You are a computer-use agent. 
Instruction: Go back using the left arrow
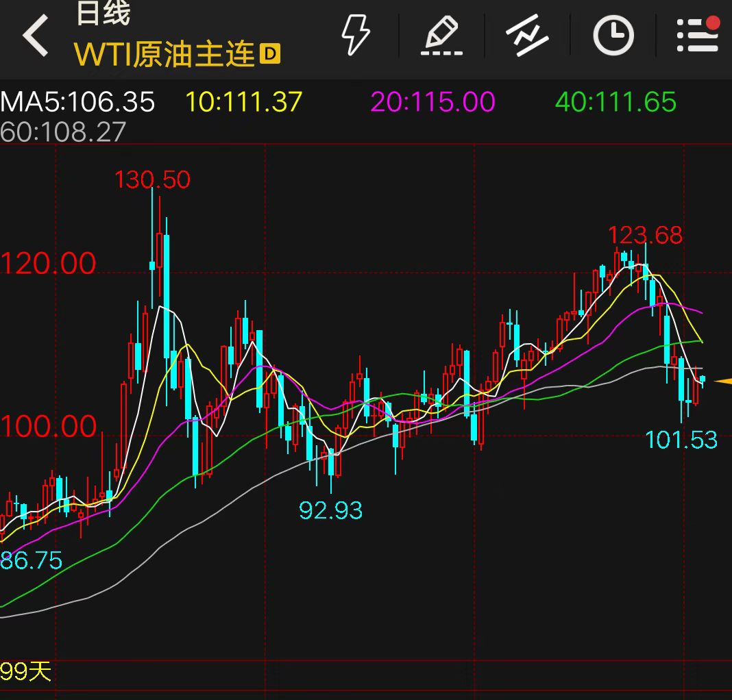pos(36,36)
